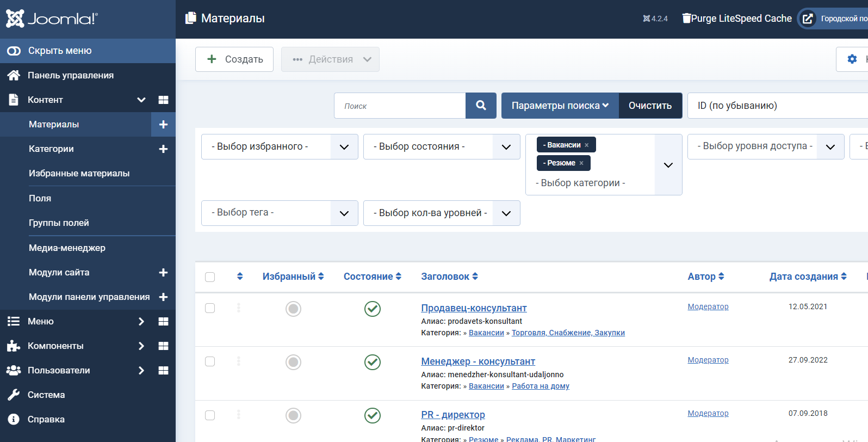Image resolution: width=868 pixels, height=442 pixels.
Task: Remove the Резюме category filter tag
Action: [x=581, y=163]
